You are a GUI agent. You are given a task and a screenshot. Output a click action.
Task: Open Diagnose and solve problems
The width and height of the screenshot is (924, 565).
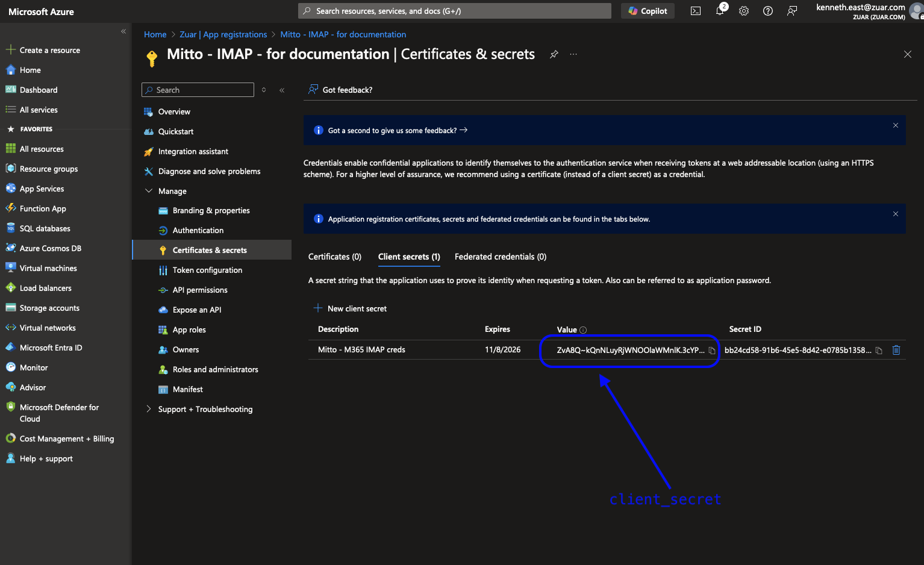[210, 171]
